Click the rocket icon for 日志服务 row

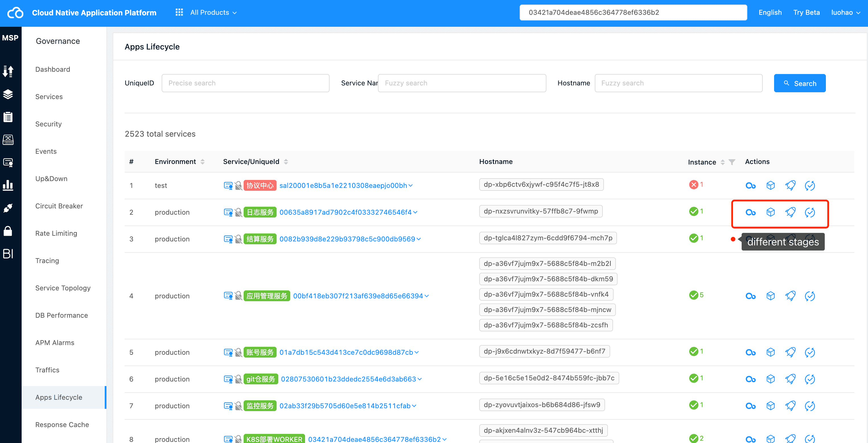(x=790, y=212)
